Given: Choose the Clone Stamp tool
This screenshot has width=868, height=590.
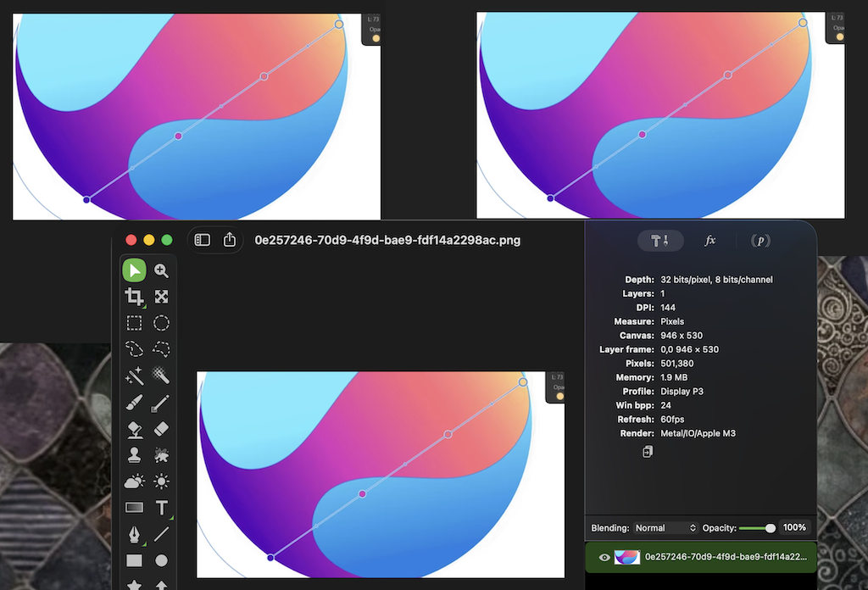Looking at the screenshot, I should coord(134,455).
